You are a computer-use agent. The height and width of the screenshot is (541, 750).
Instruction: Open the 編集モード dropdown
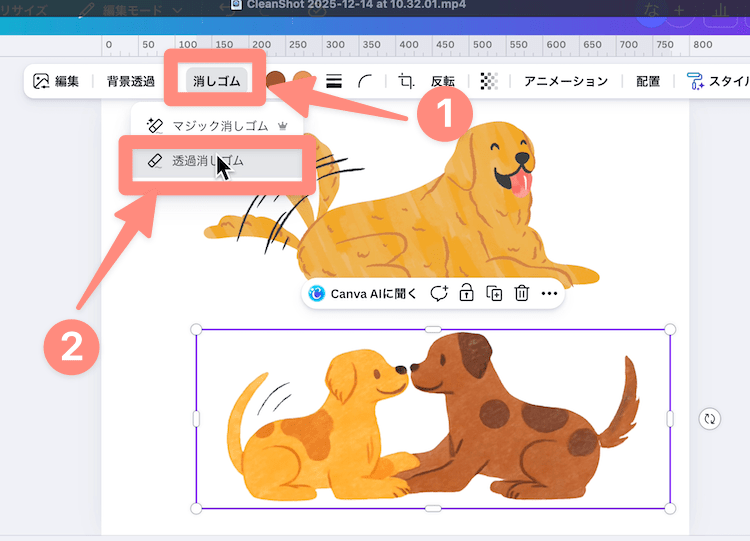130,10
